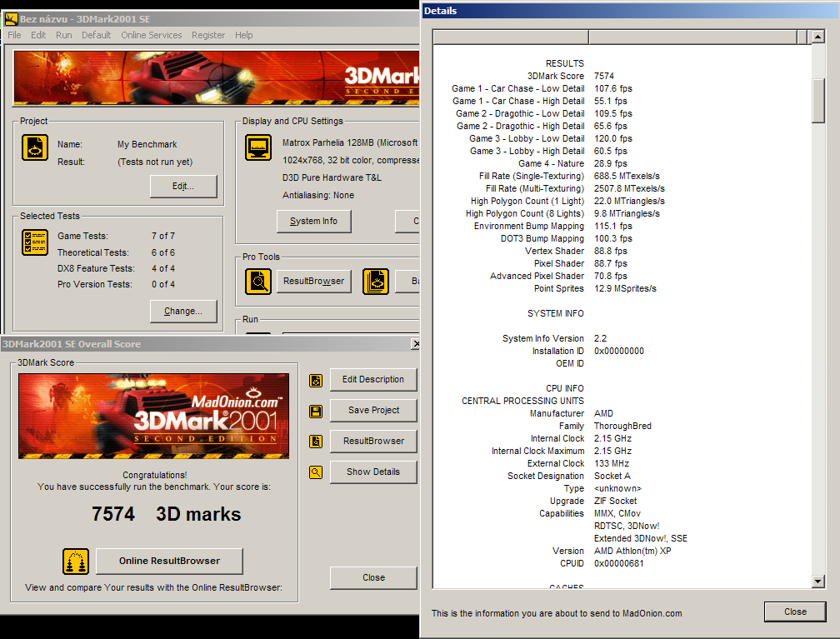
Task: Click the first column header in Details
Action: coord(510,37)
